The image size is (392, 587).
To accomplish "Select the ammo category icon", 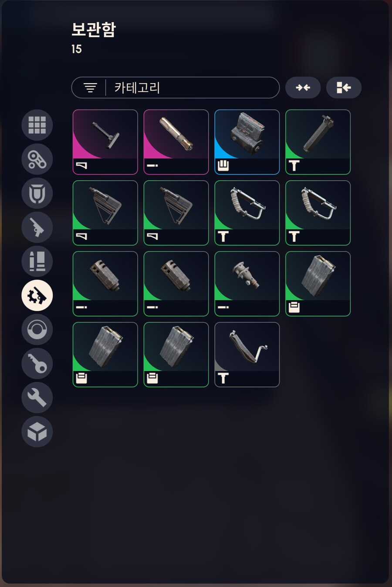I will pyautogui.click(x=37, y=261).
